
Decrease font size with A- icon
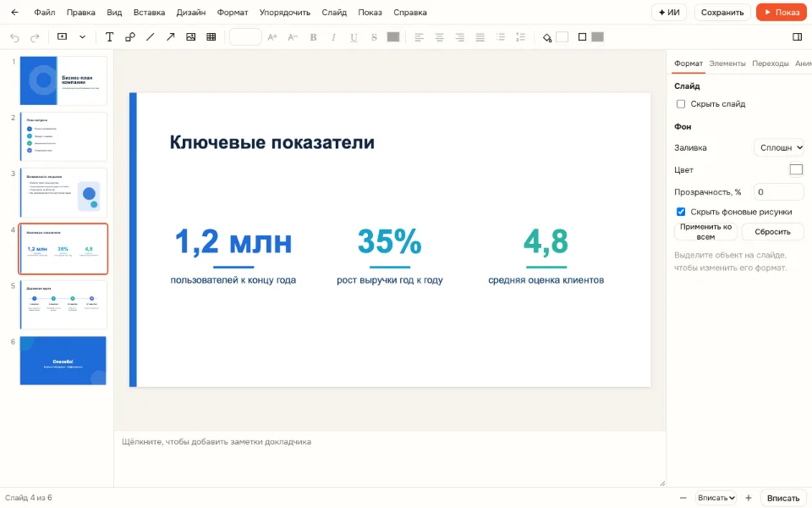[x=293, y=36]
